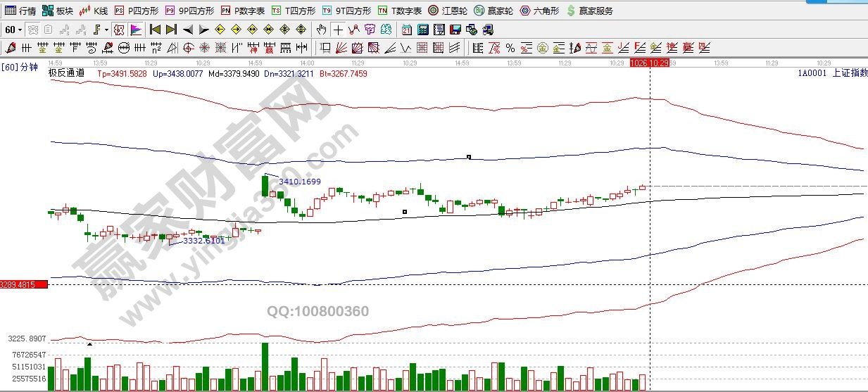Toggle the 极 reversal channel indicator button

click(x=118, y=30)
